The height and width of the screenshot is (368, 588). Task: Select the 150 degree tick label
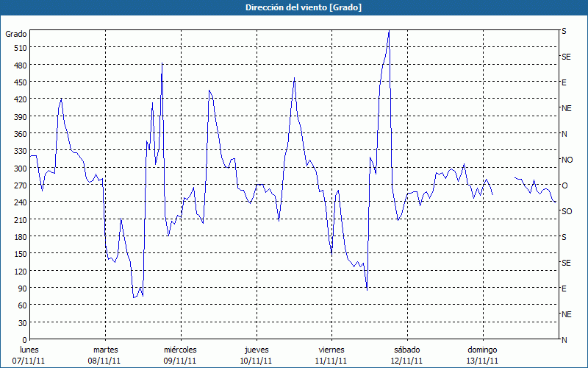[18, 254]
